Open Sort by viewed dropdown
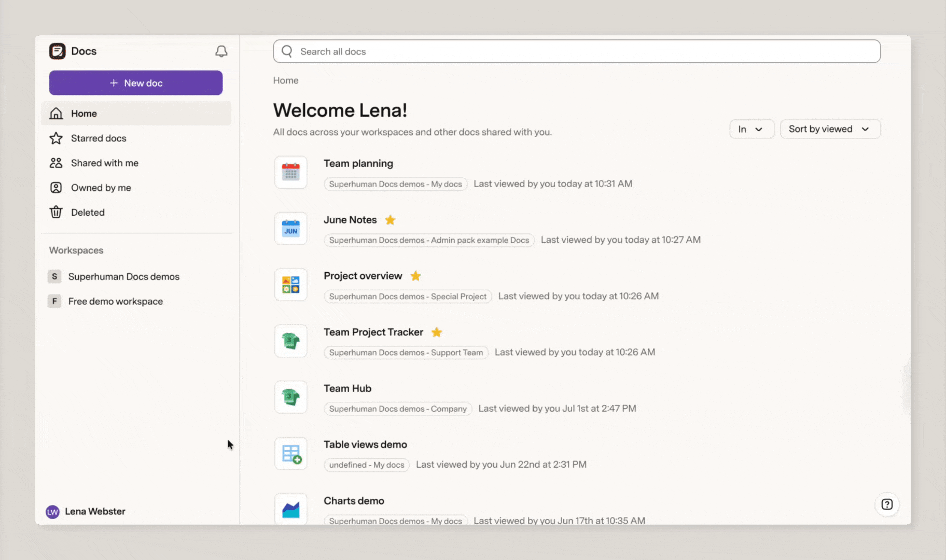This screenshot has width=946, height=560. [830, 129]
